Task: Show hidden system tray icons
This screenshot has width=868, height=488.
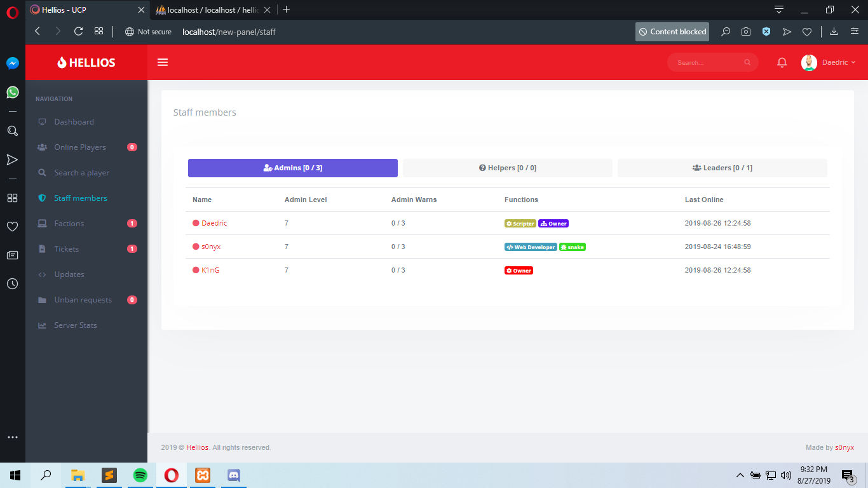Action: tap(740, 475)
